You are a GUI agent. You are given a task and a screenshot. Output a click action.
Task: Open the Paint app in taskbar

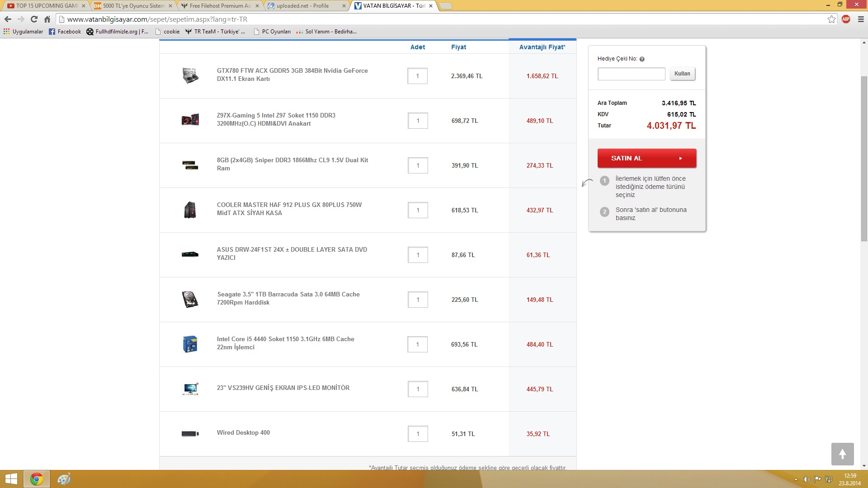[x=64, y=479]
